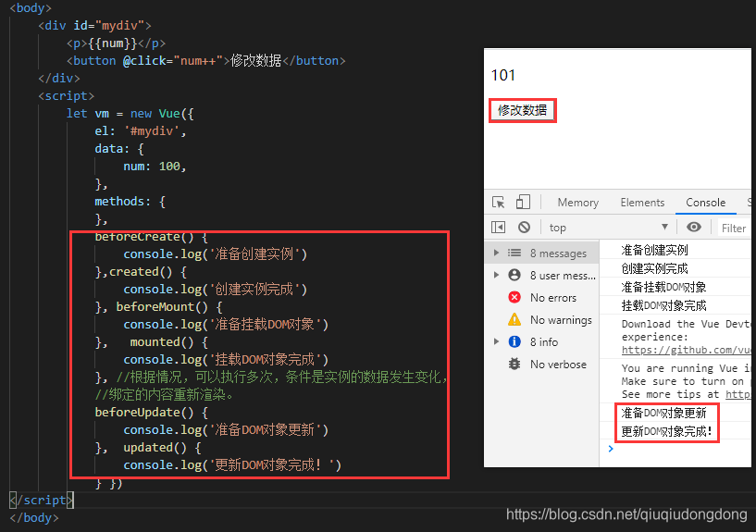Click the 挂载DOM对象完成 console log entry
756x532 pixels.
tap(663, 305)
